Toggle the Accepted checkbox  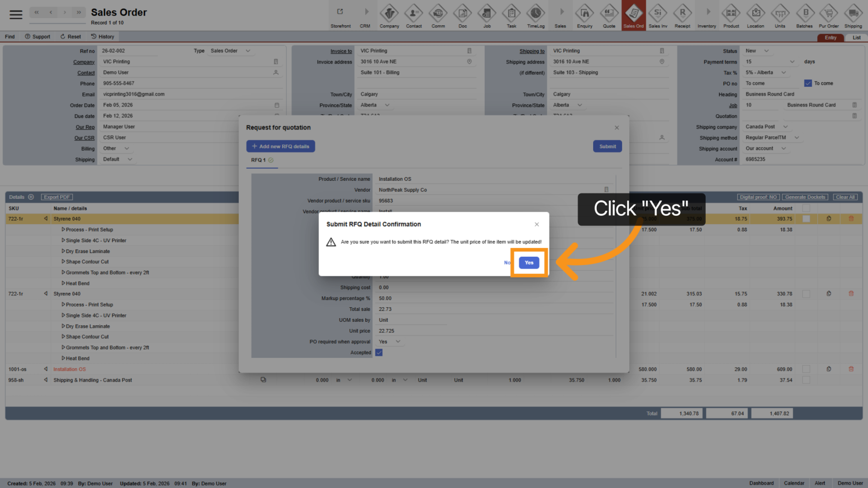[379, 353]
